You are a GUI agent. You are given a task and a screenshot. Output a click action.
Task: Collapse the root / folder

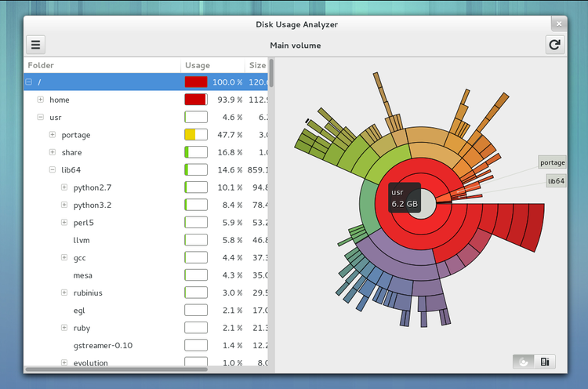click(x=29, y=82)
